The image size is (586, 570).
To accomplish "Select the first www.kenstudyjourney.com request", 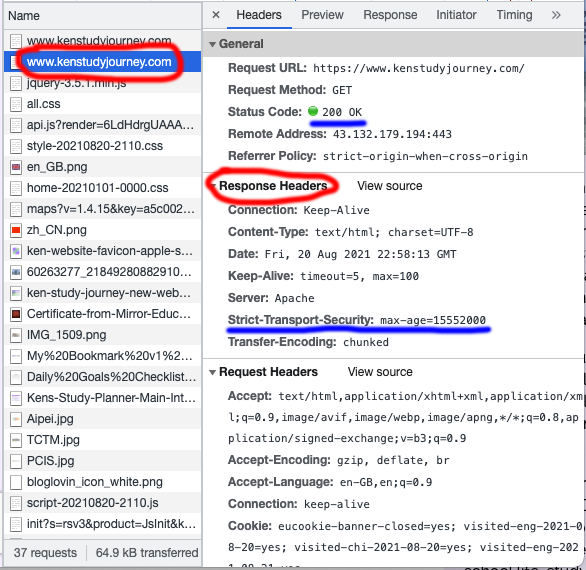I will tap(103, 40).
